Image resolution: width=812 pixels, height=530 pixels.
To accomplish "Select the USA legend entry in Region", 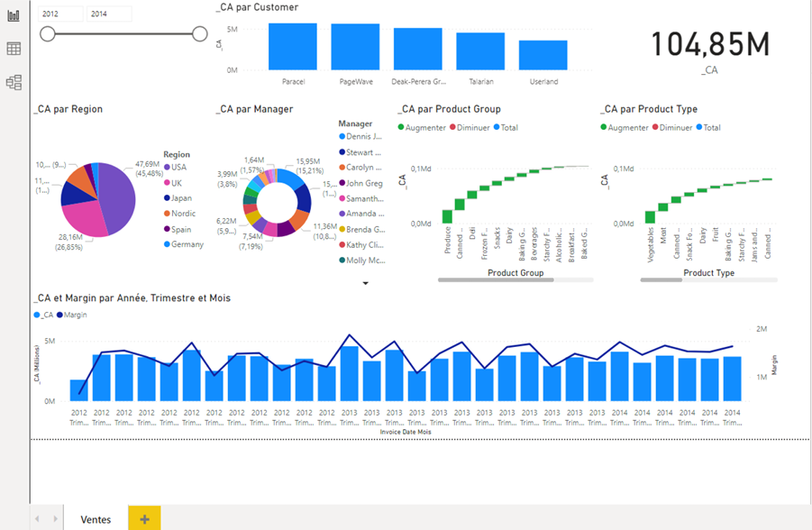I will point(178,167).
